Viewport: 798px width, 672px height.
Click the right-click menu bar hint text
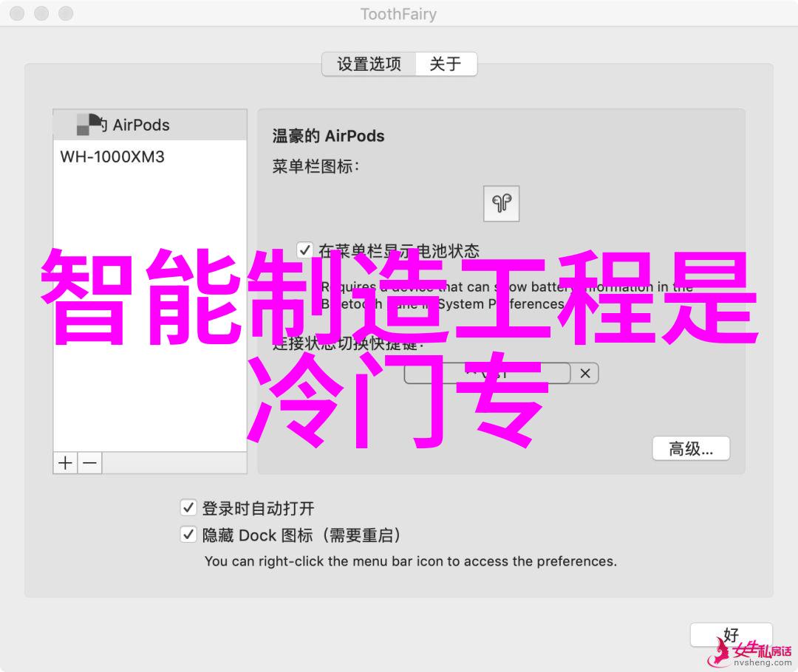coord(411,561)
